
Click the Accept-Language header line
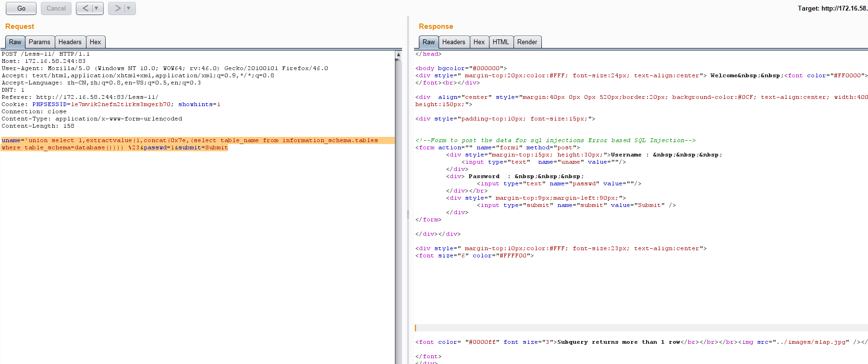coord(101,83)
